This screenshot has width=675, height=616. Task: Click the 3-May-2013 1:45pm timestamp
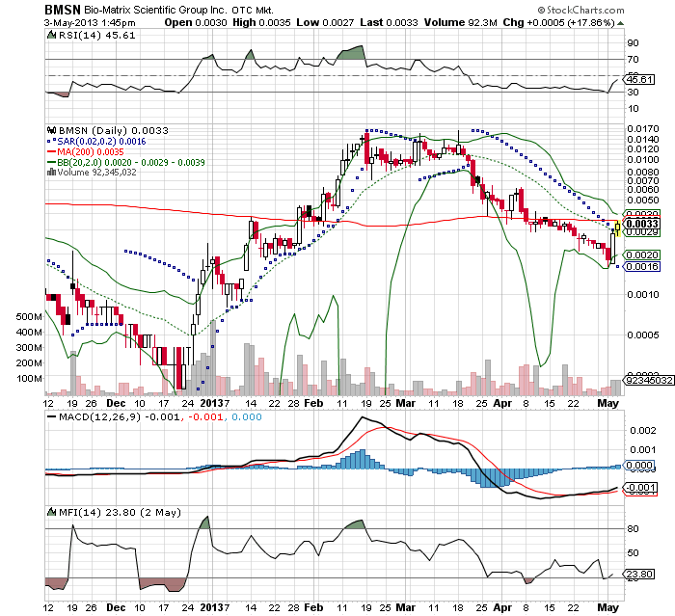coord(90,23)
